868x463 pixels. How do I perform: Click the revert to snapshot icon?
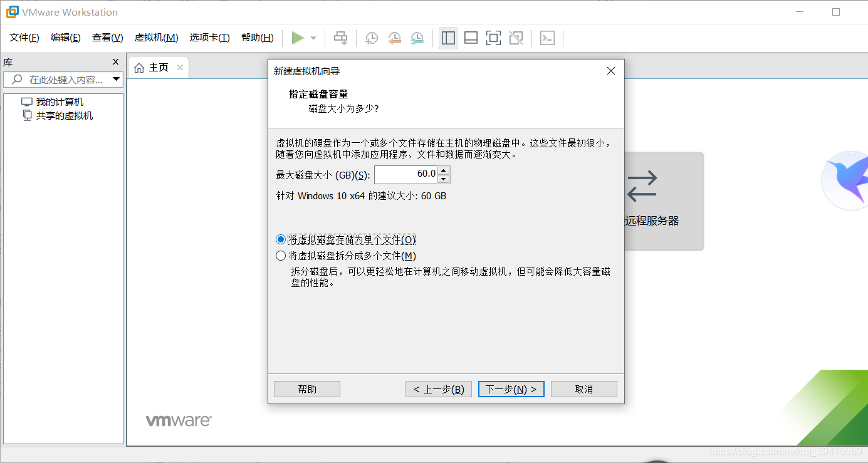coord(394,38)
